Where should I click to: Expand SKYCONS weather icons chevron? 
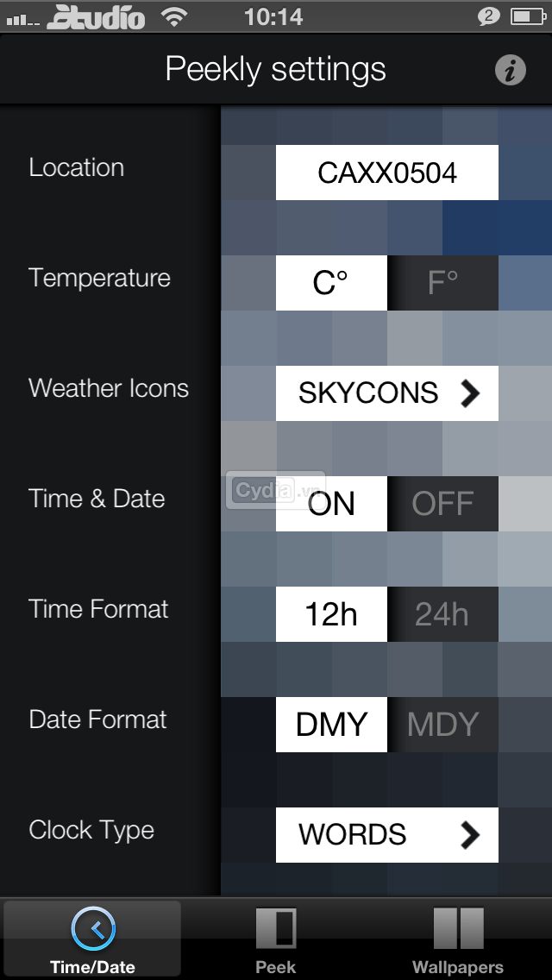coord(470,393)
